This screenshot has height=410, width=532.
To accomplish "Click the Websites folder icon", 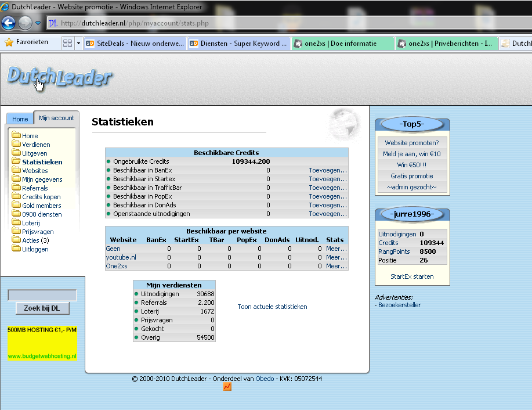I will click(x=16, y=170).
